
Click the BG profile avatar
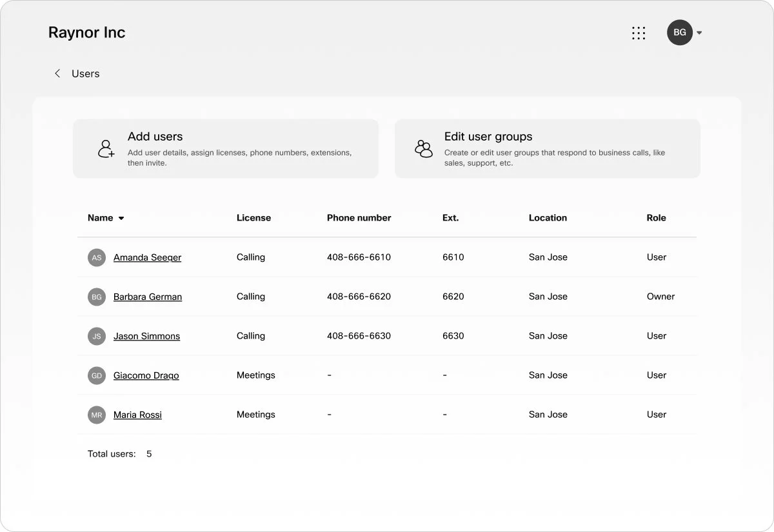point(680,32)
